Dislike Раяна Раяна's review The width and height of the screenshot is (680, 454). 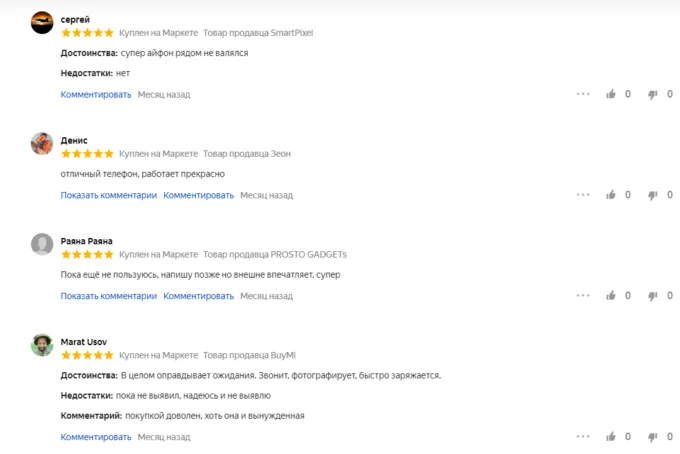[x=653, y=296]
